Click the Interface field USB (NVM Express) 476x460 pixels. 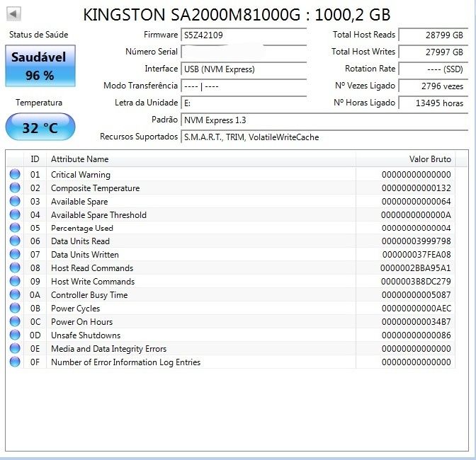(244, 69)
